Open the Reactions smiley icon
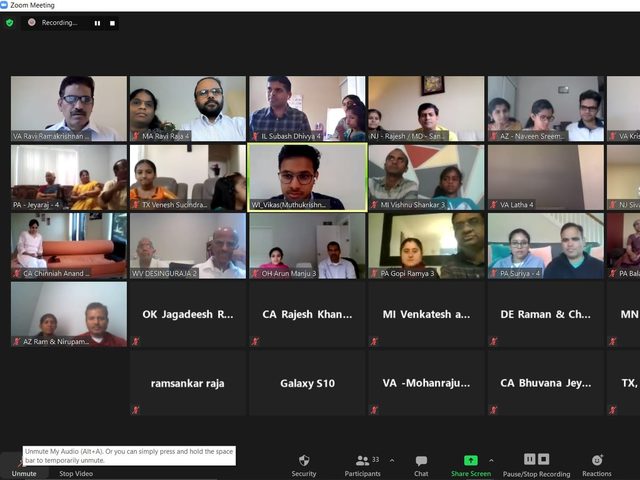The height and width of the screenshot is (480, 640). coord(597,460)
